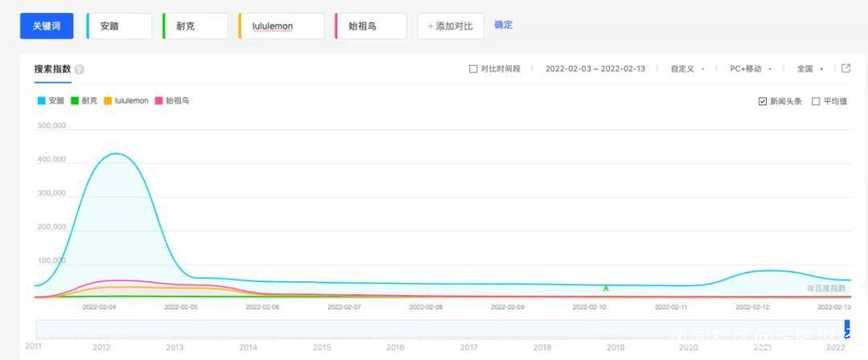Click the 400,000 y-axis label
868x360 pixels.
[51, 159]
